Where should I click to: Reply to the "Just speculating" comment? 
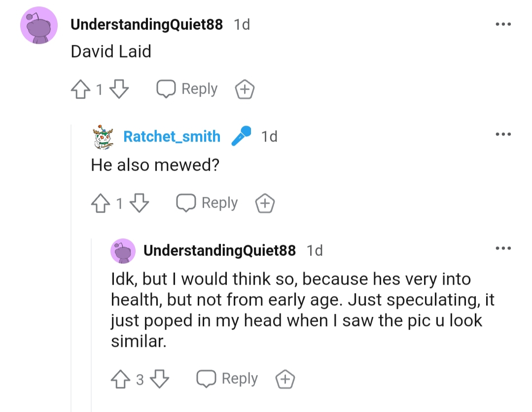click(227, 379)
